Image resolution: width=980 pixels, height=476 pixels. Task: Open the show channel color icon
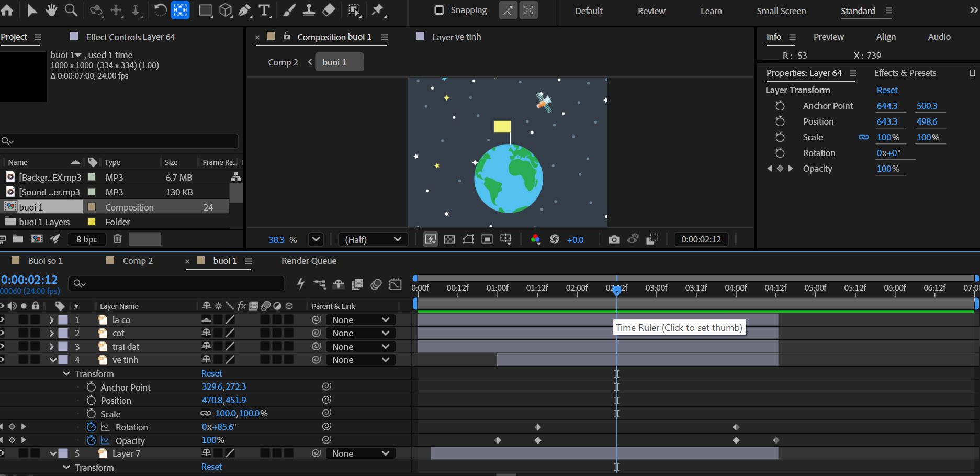(535, 239)
